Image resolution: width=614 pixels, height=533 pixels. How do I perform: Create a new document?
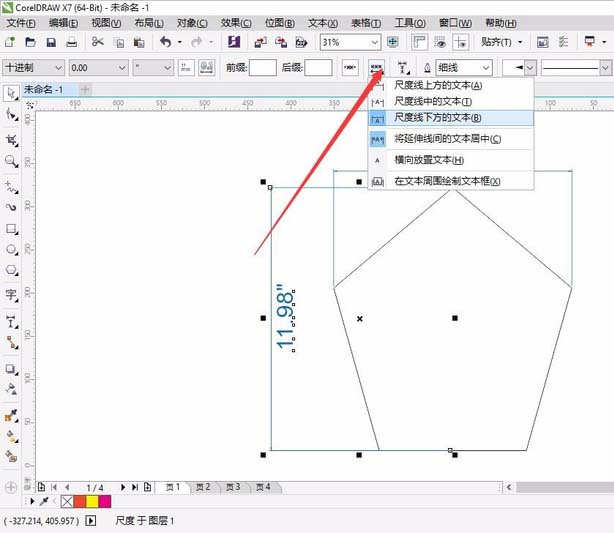point(10,42)
